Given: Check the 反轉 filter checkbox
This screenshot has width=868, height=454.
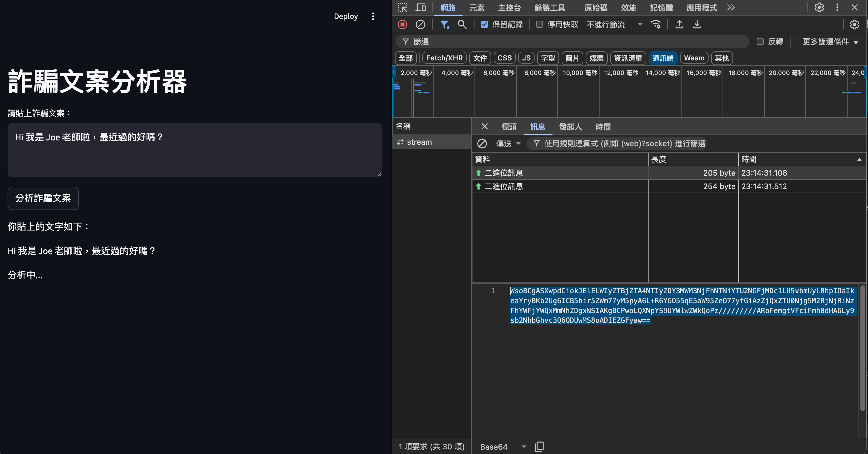Looking at the screenshot, I should (x=760, y=41).
